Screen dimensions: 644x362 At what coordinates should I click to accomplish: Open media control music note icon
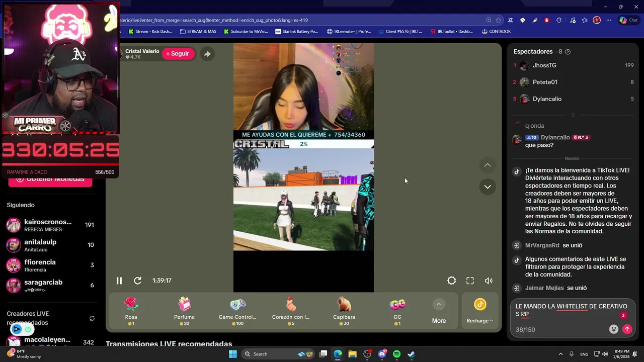[x=573, y=20]
